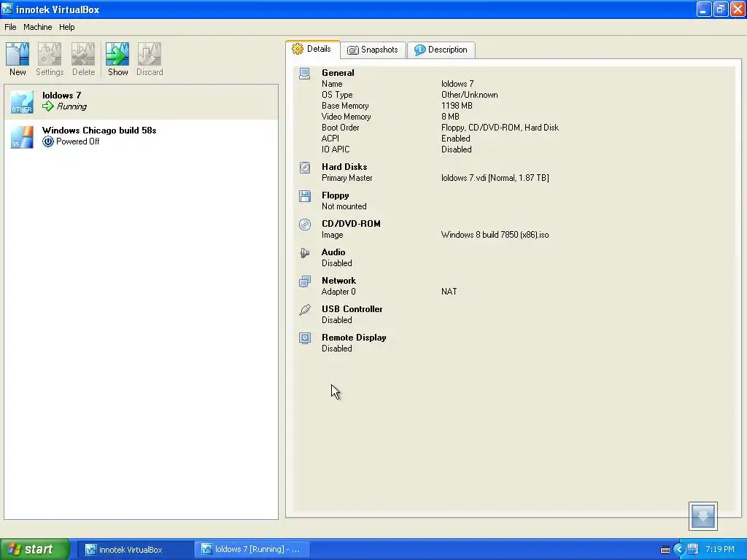Click the Hard Disks section heading
Screen dimensions: 747x560
tap(344, 167)
